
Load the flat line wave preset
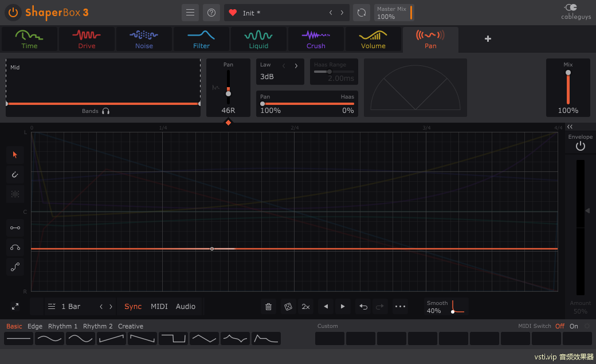coord(18,339)
